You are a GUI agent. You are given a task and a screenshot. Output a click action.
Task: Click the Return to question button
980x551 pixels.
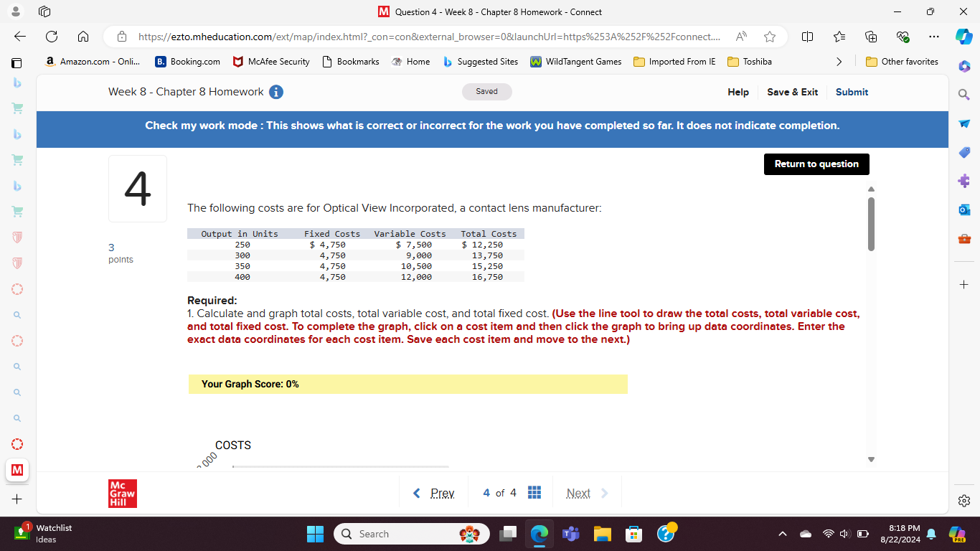point(816,164)
